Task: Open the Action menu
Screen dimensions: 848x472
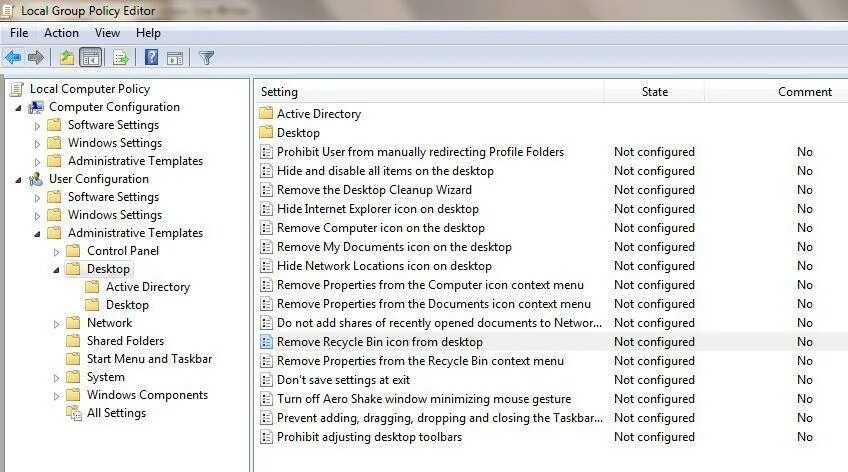Action: pos(61,33)
